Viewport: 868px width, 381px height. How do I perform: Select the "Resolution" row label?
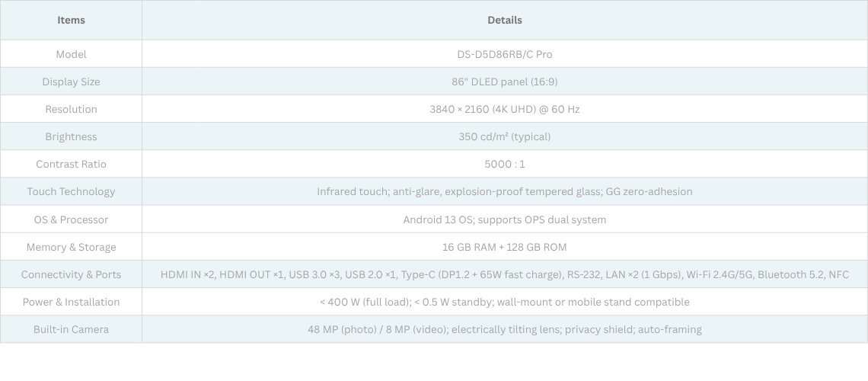(x=71, y=109)
